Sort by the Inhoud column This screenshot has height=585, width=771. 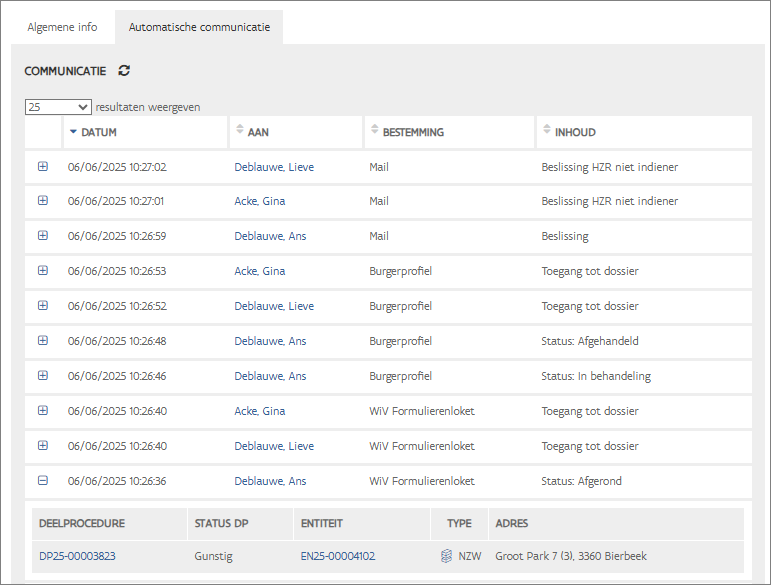click(545, 131)
